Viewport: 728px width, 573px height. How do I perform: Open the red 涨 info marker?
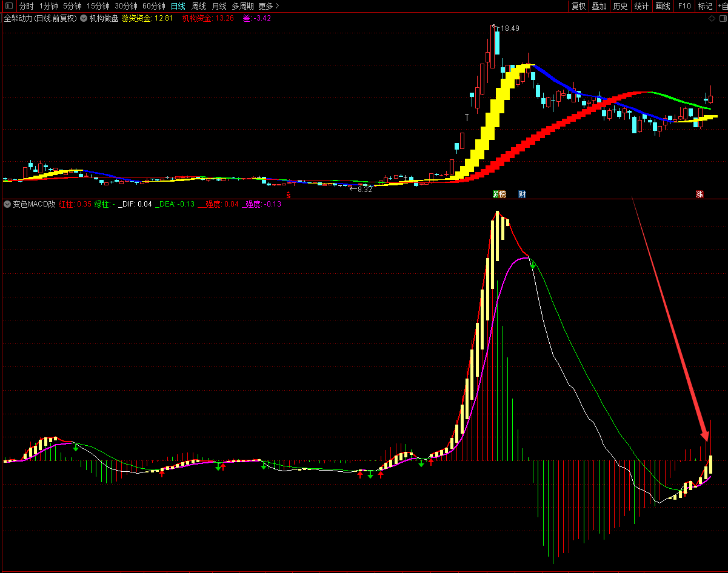700,194
